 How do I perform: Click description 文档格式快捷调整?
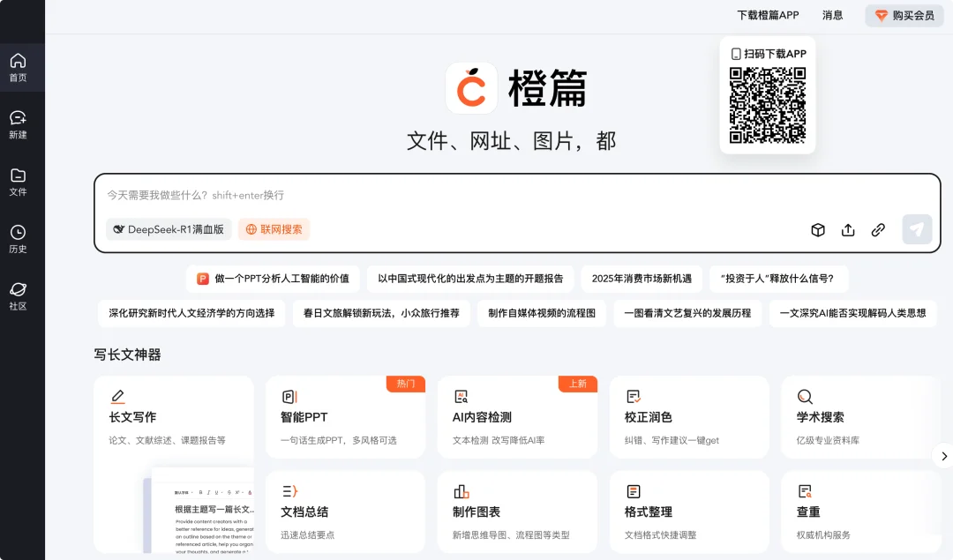660,535
